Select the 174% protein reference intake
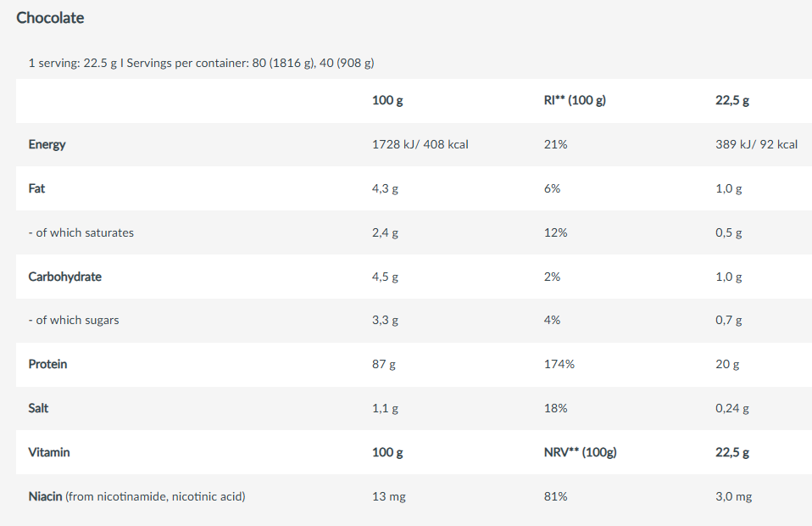Image resolution: width=812 pixels, height=526 pixels. 559,364
